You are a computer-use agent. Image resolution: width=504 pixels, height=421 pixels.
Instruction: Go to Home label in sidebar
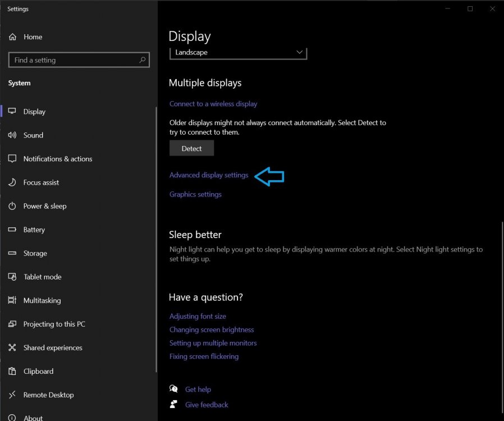(33, 37)
